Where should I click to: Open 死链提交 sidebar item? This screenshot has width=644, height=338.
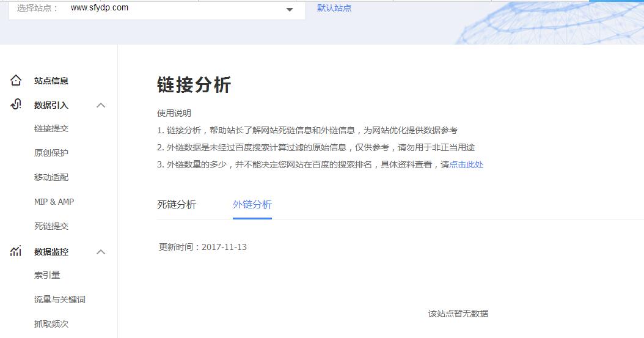pos(51,226)
